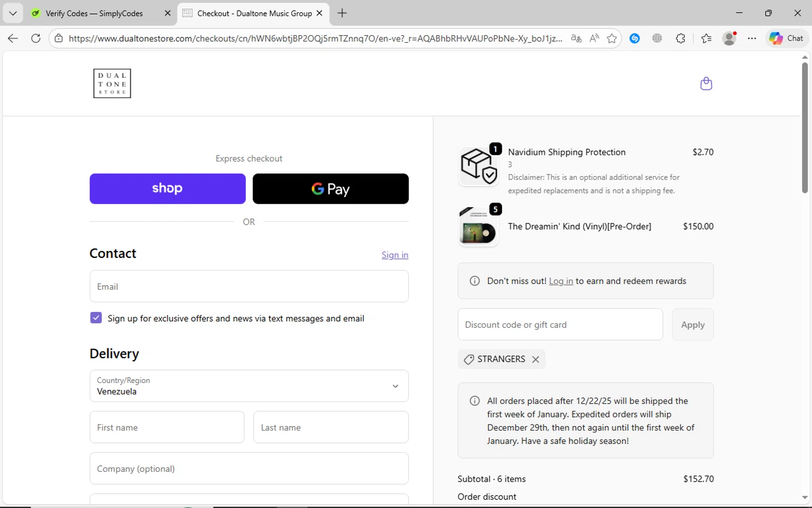Remove the STRANGERS discount code
This screenshot has width=812, height=508.
click(x=535, y=360)
